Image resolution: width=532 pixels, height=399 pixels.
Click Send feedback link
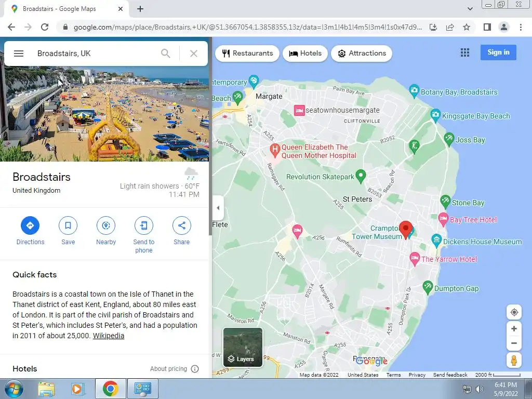(450, 375)
